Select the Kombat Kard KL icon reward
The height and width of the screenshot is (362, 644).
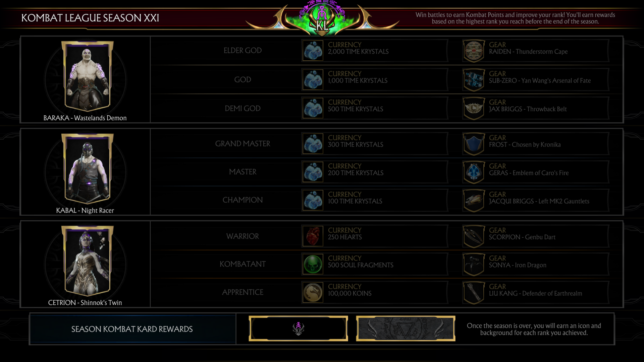pos(298,328)
